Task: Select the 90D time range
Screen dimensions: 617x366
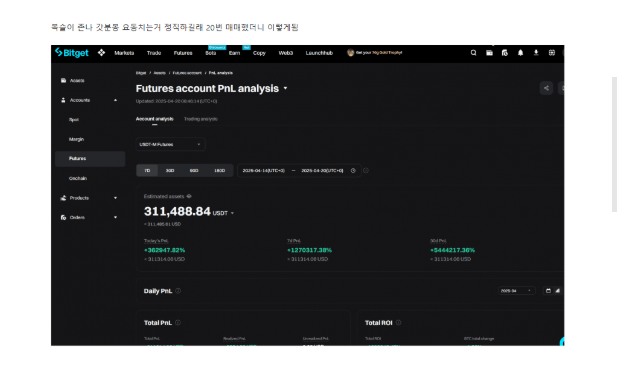Action: [x=194, y=170]
